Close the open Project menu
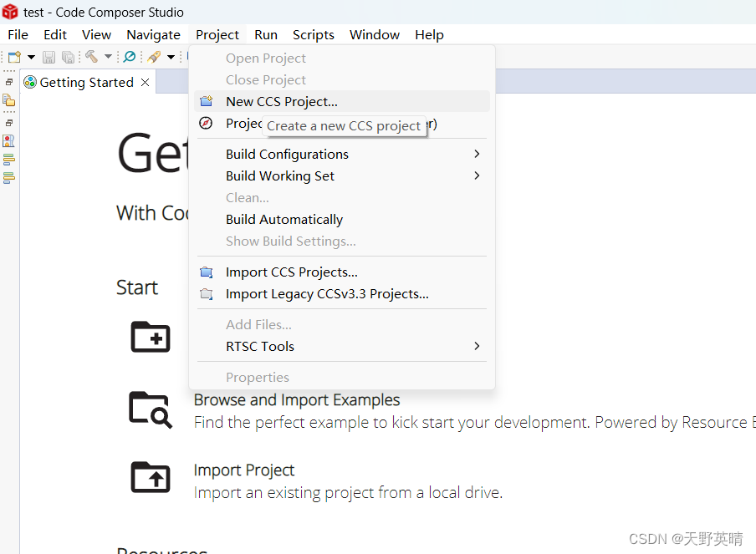This screenshot has width=756, height=554. click(x=217, y=35)
